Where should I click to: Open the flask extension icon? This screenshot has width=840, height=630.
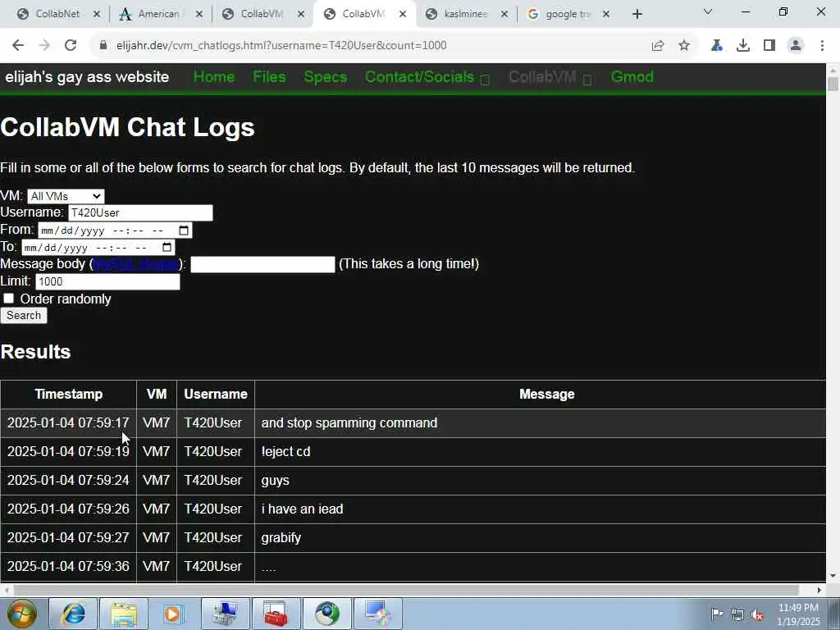coord(717,46)
